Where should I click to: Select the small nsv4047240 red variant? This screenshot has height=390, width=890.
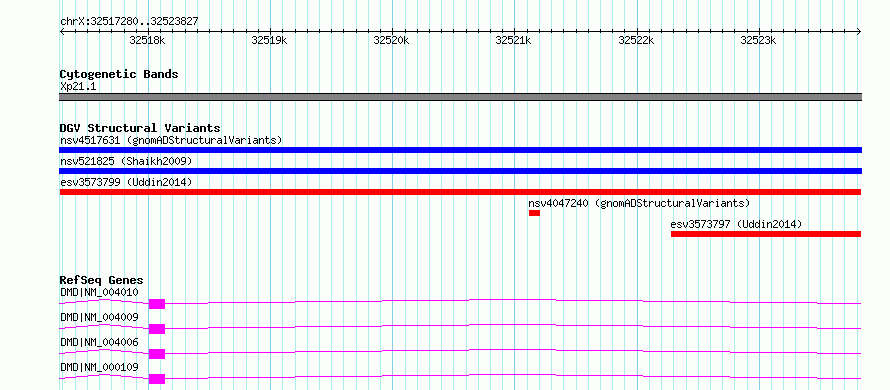click(x=534, y=213)
